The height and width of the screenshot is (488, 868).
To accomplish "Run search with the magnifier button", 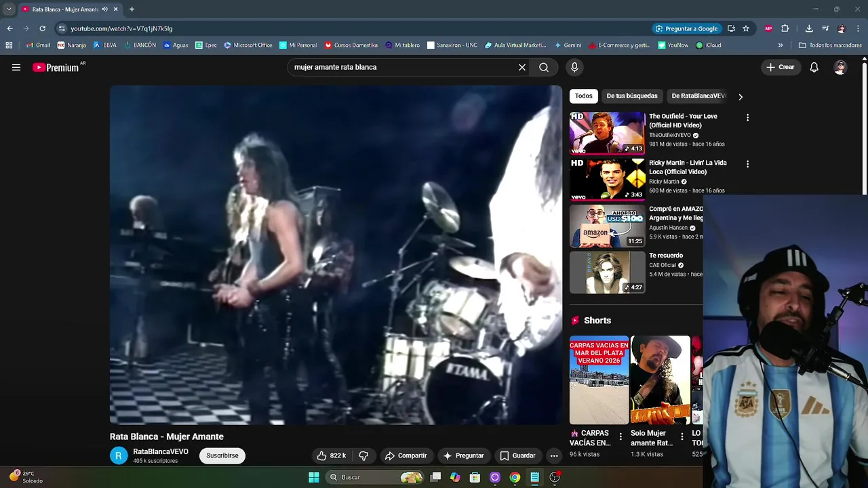I will coord(544,67).
